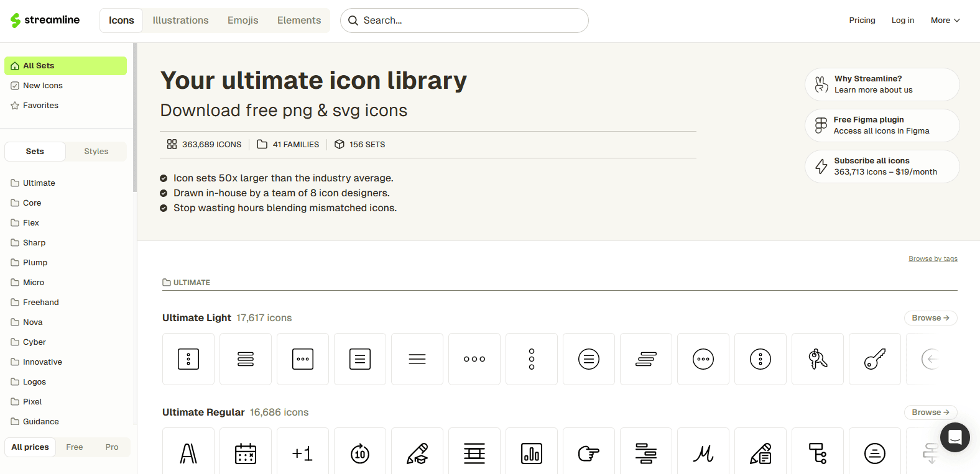Focus the Search input field

tap(465, 21)
